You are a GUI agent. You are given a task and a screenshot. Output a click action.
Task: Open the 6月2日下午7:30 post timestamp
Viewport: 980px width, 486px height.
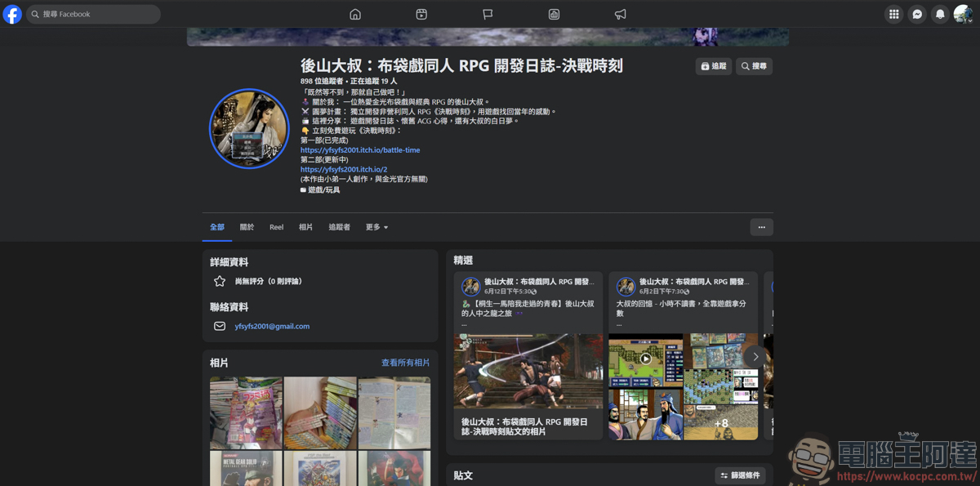tap(662, 292)
